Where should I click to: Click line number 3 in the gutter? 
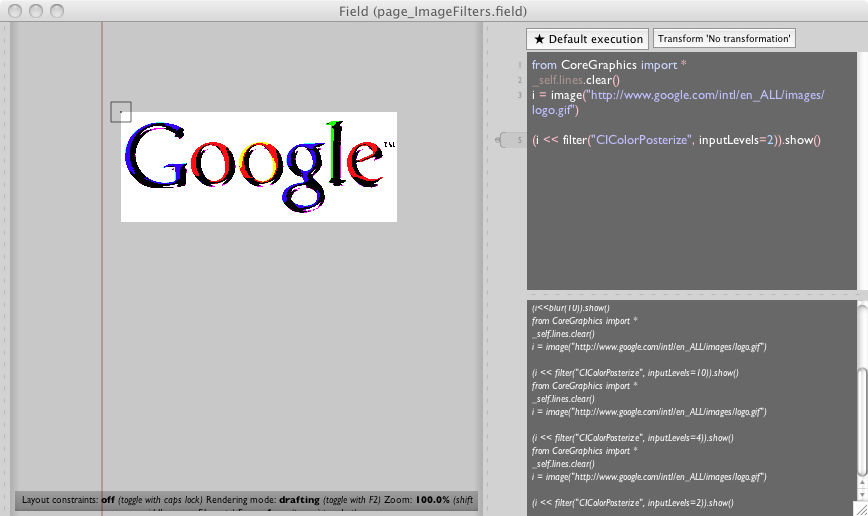pyautogui.click(x=520, y=96)
